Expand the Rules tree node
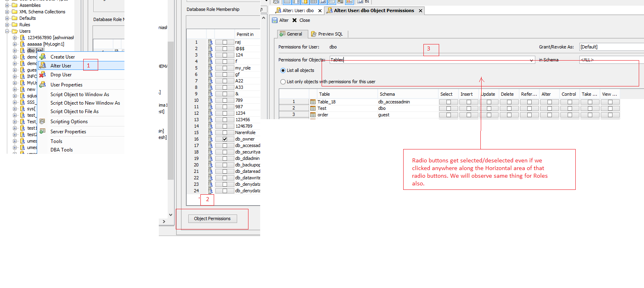The width and height of the screenshot is (644, 288). click(x=7, y=25)
